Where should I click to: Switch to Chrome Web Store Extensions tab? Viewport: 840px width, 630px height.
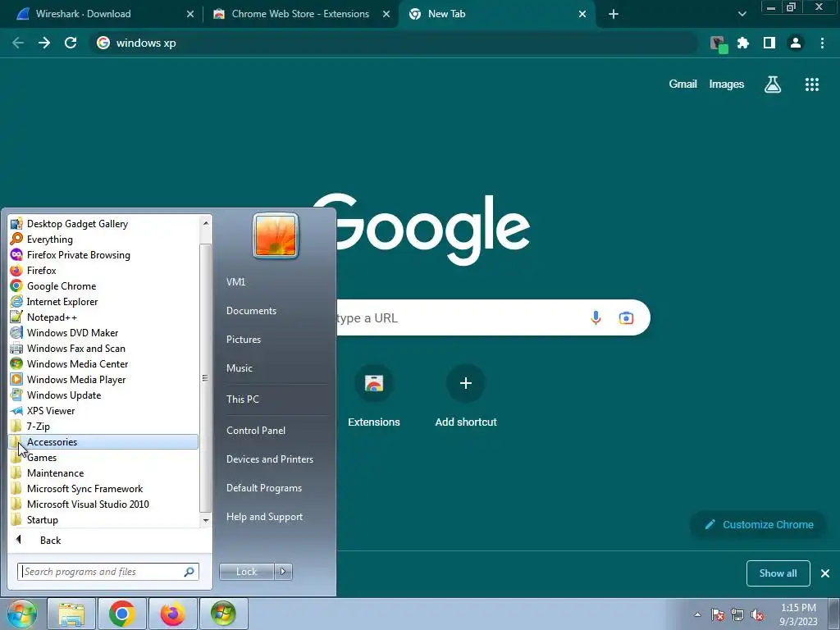[x=300, y=14]
